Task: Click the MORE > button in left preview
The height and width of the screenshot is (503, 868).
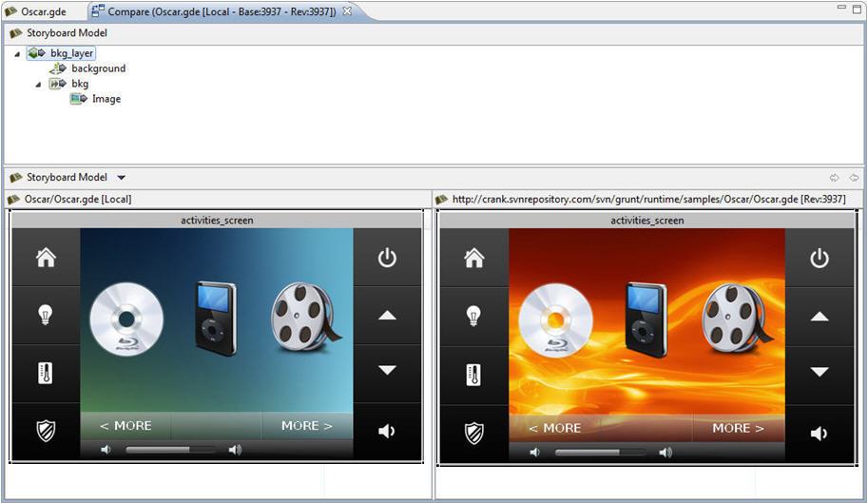Action: click(307, 426)
